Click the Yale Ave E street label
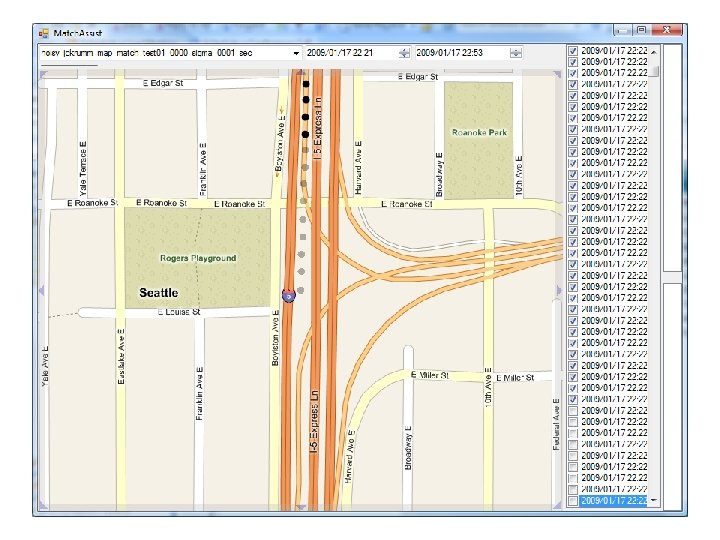 point(45,366)
